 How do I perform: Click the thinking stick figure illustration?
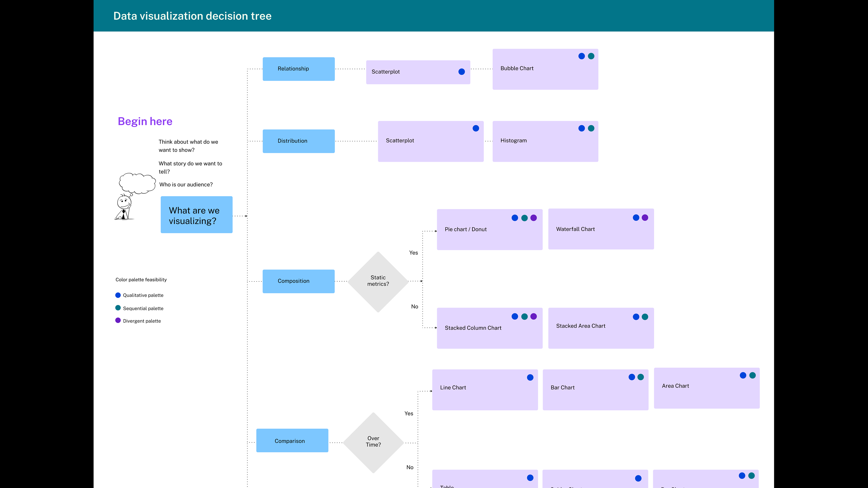pos(124,207)
